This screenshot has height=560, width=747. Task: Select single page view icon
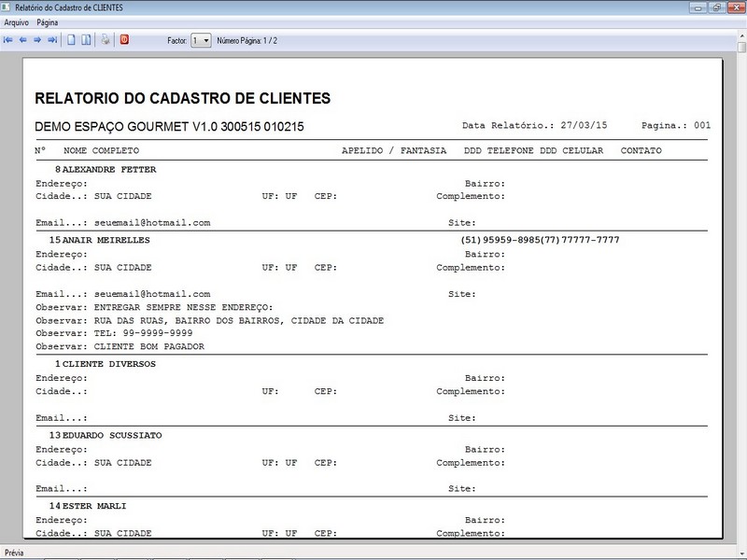click(x=71, y=40)
